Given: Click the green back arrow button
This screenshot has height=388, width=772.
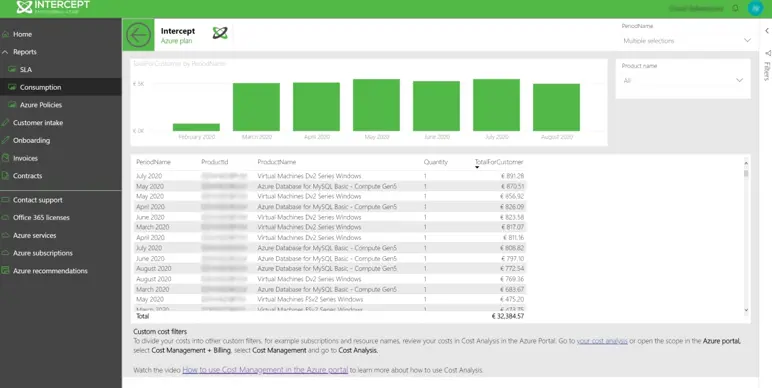Looking at the screenshot, I should 138,35.
